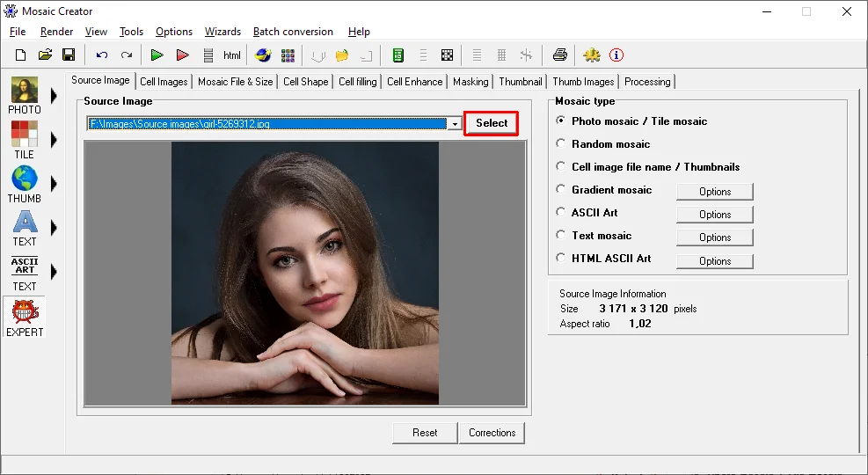
Task: Open the View menu
Action: pos(96,32)
